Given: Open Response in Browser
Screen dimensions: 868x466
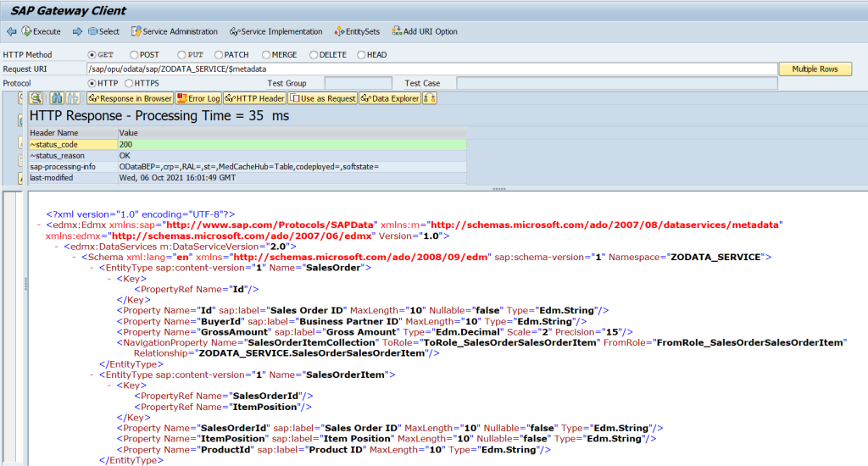Looking at the screenshot, I should 130,98.
